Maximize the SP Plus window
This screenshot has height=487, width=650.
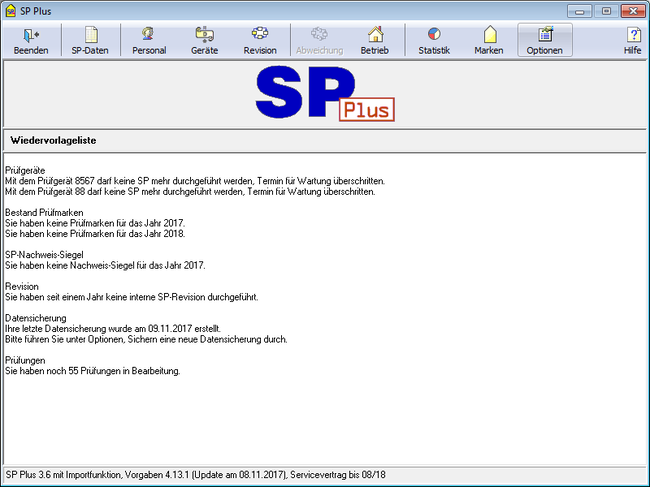606,10
